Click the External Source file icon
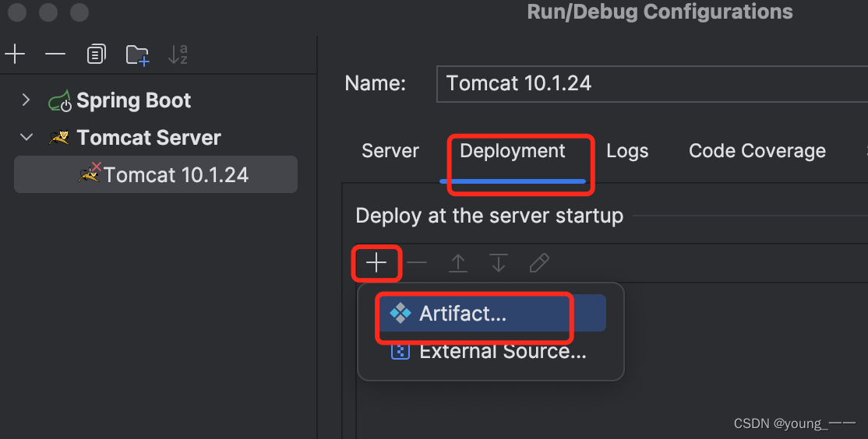 click(400, 350)
